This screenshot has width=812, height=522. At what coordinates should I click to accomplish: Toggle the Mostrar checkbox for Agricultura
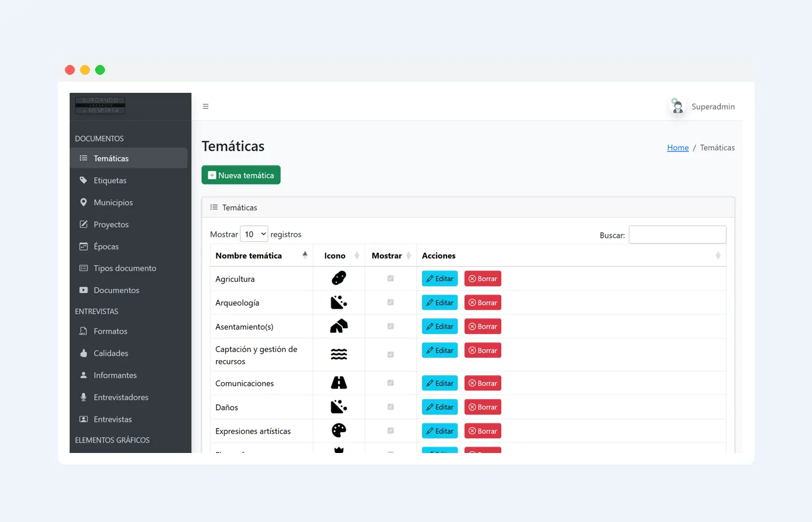[390, 278]
